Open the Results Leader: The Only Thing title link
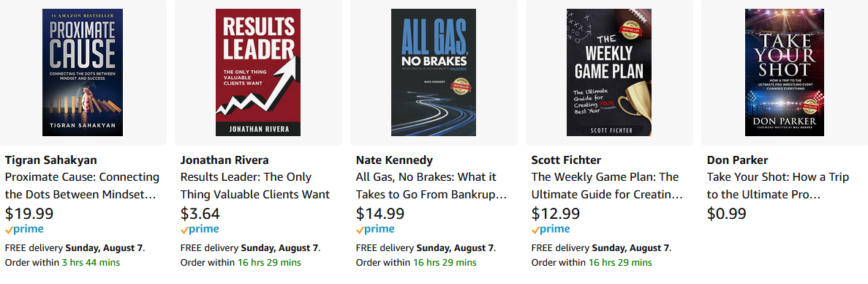868x284 pixels. click(255, 186)
